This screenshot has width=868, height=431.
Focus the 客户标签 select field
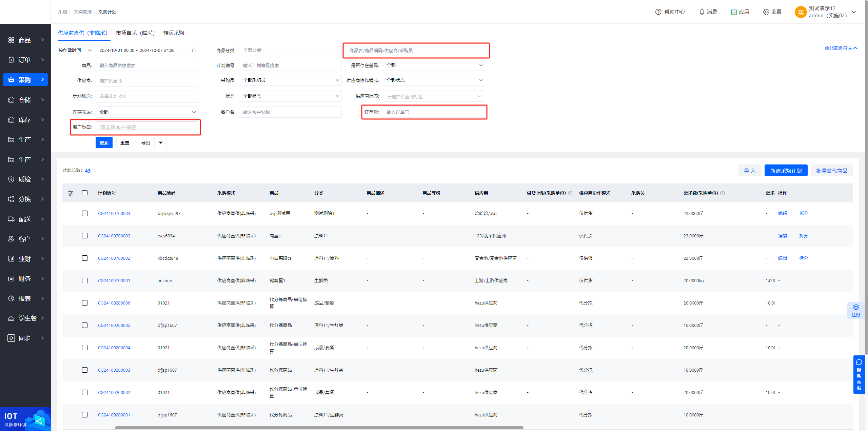click(146, 127)
